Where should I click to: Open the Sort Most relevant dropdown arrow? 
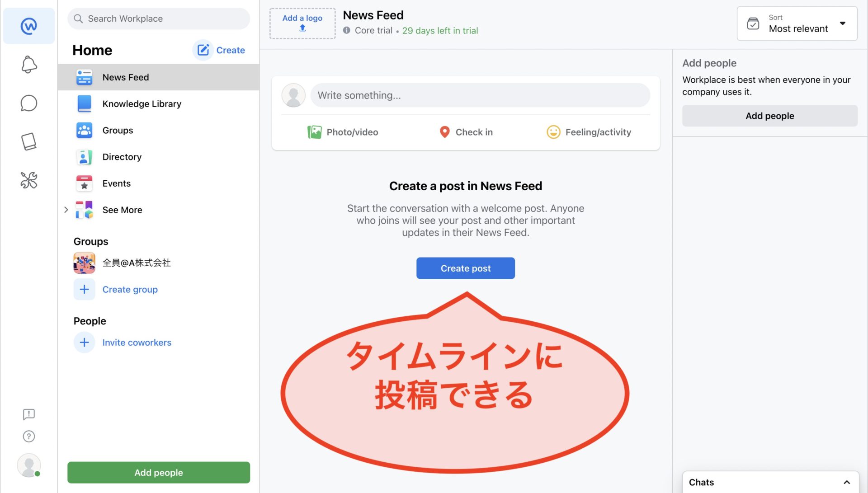coord(843,23)
